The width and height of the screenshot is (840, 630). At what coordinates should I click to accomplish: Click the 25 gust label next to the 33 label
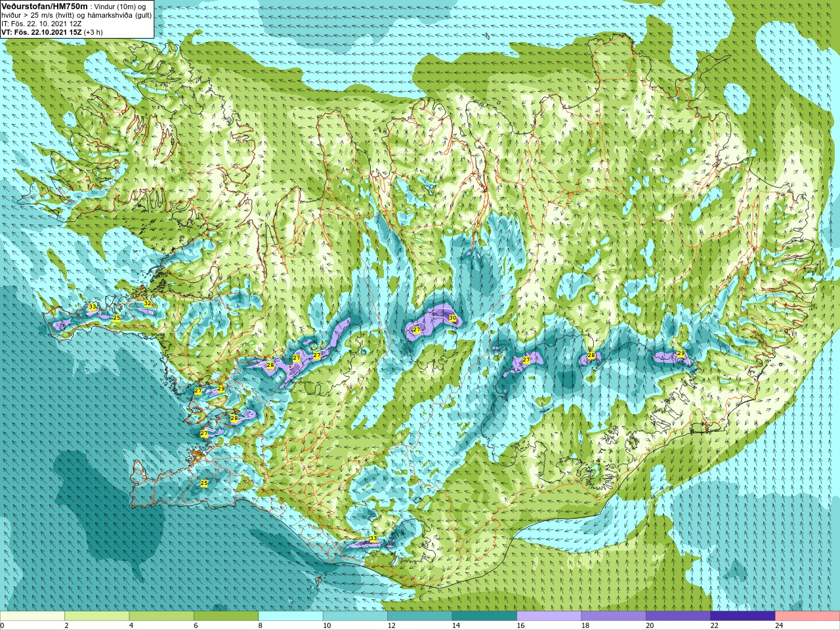(x=117, y=318)
